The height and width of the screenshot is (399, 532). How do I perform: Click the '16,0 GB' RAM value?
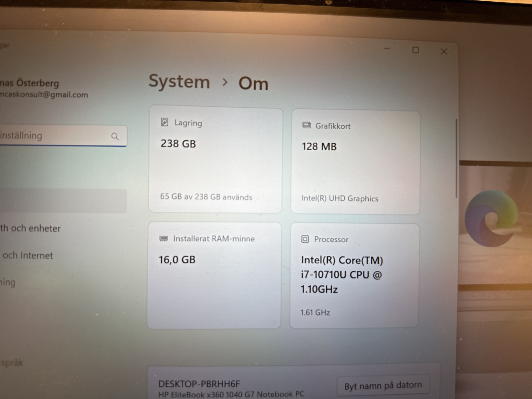177,259
